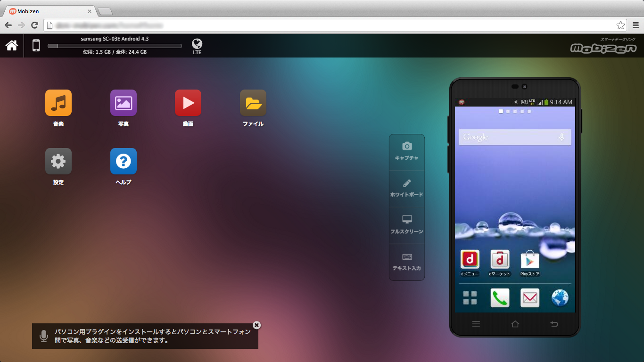The width and height of the screenshot is (644, 362).
Task: Close the plugin install notification
Action: [x=256, y=325]
